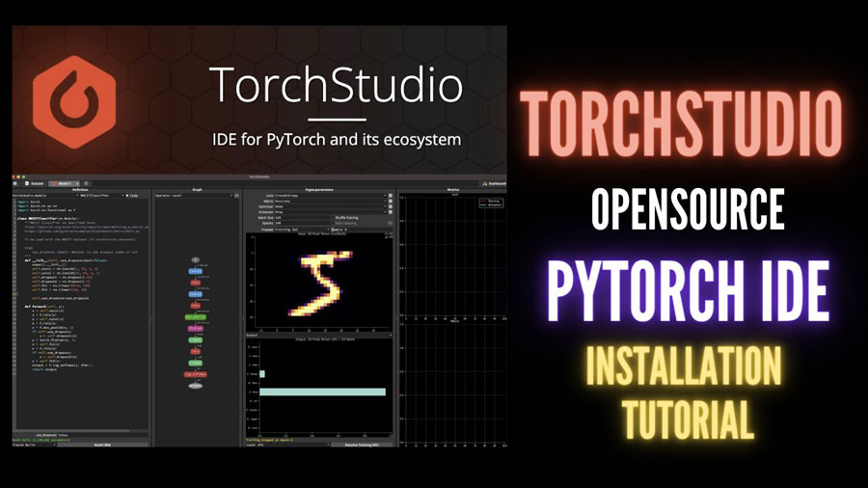Click the Metric settings gear icon
Image resolution: width=868 pixels, height=488 pixels.
pyautogui.click(x=390, y=203)
